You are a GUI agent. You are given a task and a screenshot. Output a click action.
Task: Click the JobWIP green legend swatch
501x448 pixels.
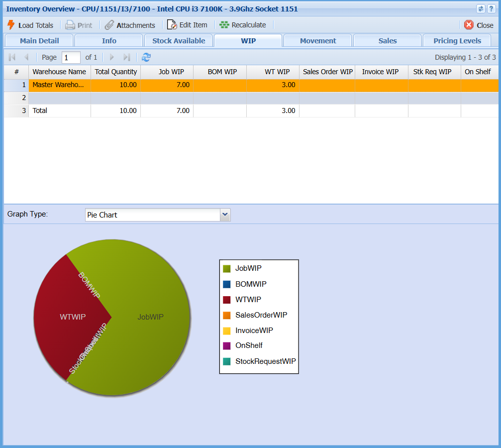point(227,269)
